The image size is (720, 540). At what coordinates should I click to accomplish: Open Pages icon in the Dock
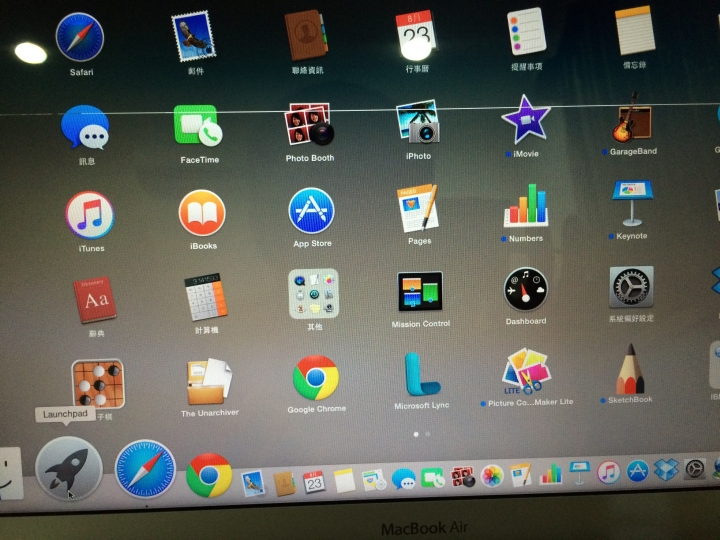[x=521, y=474]
